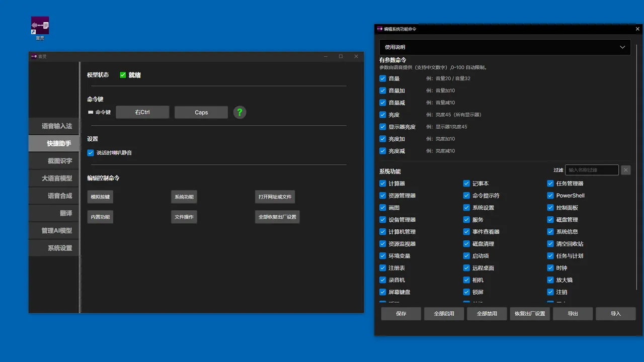
Task: Toggle the 音量减 checkbox
Action: coord(383,103)
